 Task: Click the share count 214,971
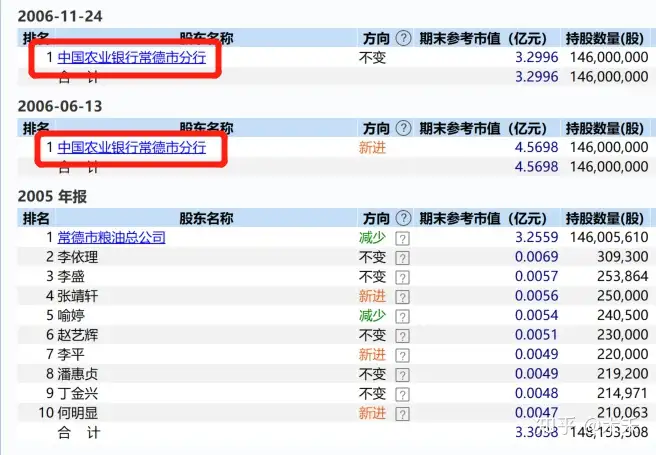(x=623, y=394)
